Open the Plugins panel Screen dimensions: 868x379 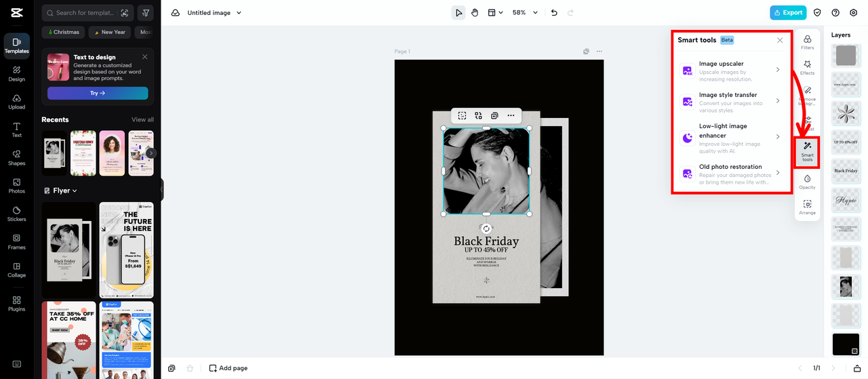pyautogui.click(x=17, y=303)
